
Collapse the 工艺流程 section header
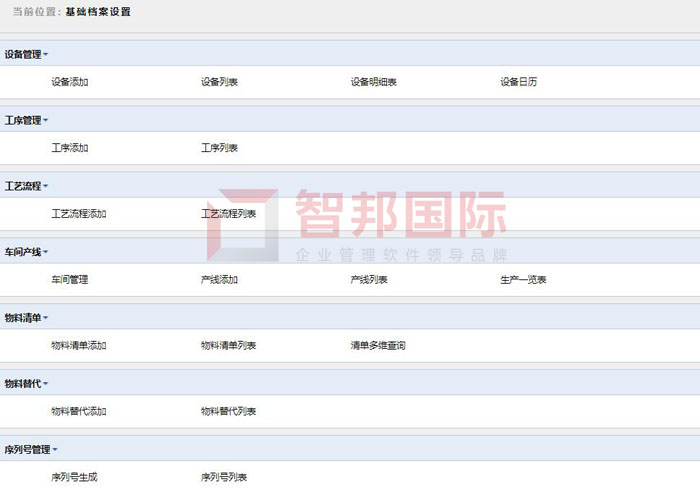(26, 186)
